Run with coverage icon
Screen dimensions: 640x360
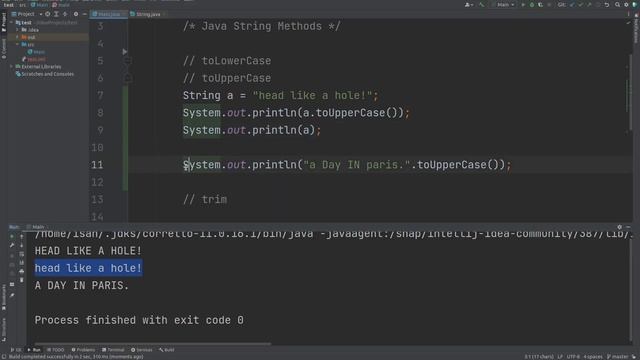coord(540,4)
